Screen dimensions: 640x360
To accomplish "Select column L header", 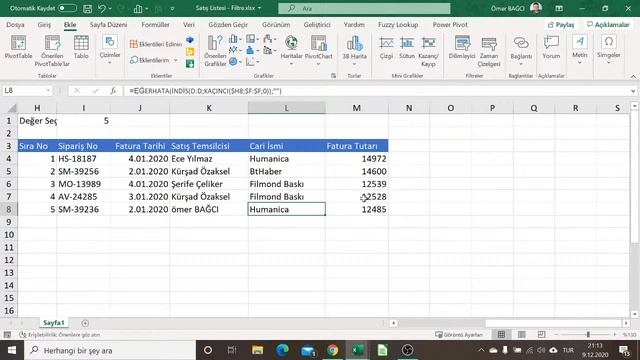I will point(286,108).
